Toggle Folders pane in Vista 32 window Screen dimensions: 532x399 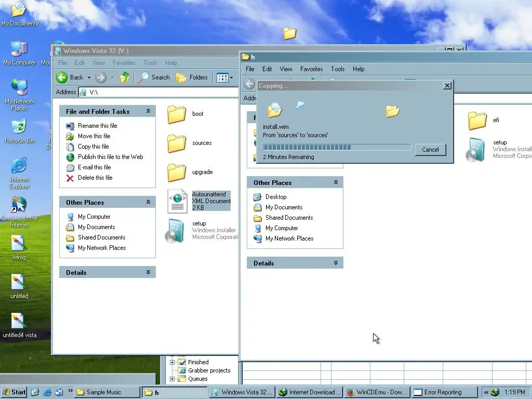coord(192,77)
